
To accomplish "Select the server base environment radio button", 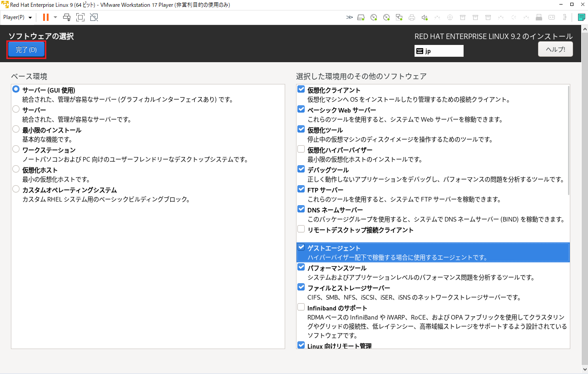I will [x=16, y=109].
